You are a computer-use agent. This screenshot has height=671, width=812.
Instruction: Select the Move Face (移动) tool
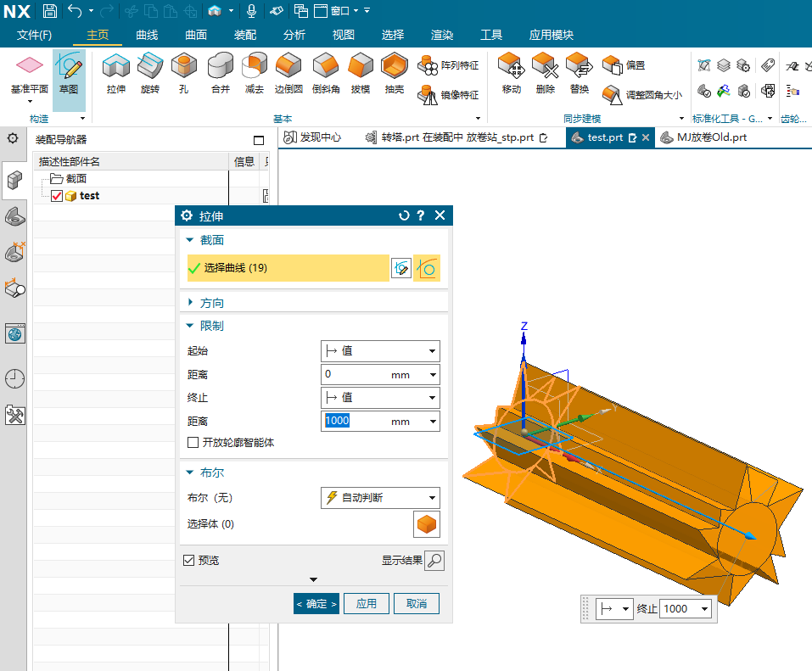[x=512, y=74]
